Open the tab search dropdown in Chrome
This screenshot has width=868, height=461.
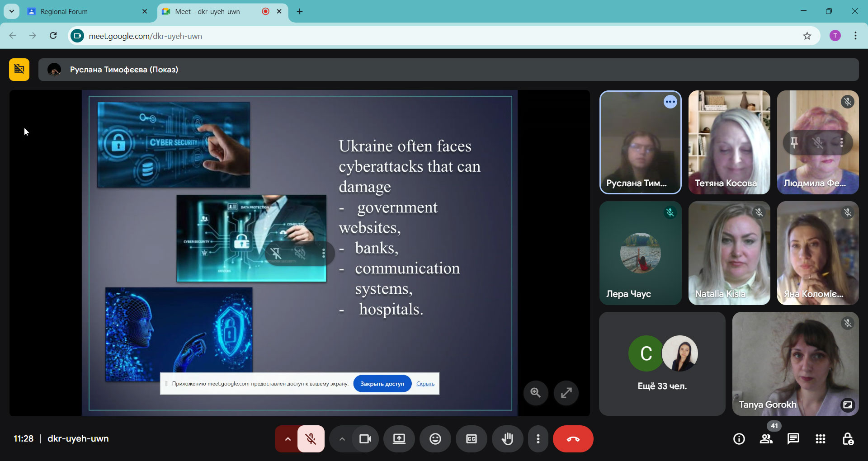(12, 11)
